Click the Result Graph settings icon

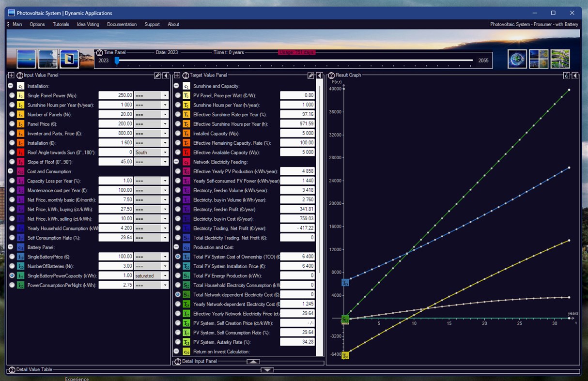click(566, 76)
